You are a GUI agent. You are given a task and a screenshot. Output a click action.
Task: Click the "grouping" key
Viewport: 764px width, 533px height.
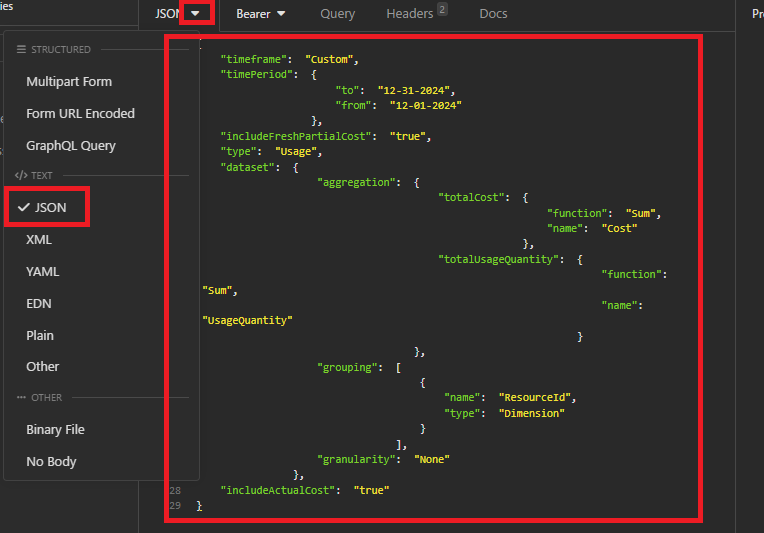[x=347, y=367]
